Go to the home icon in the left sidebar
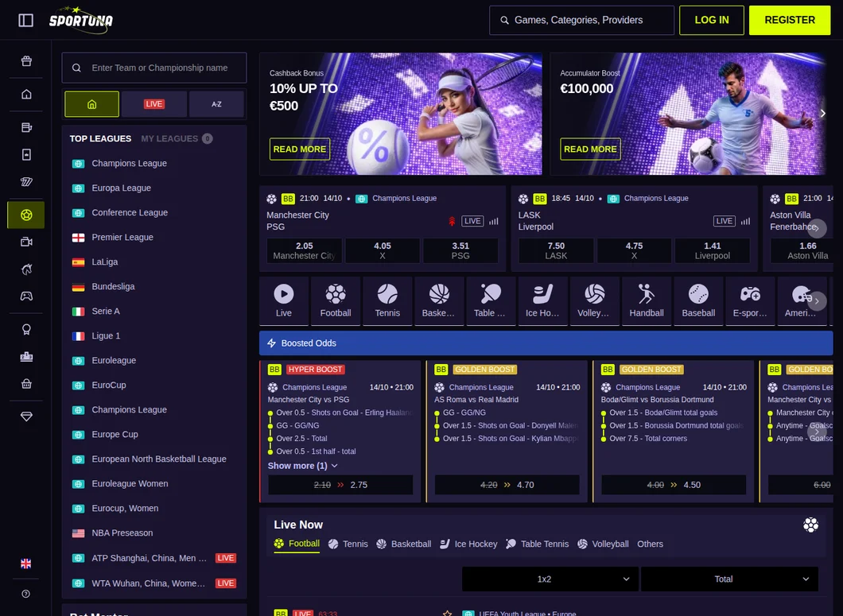Viewport: 843px width, 616px height. point(25,94)
